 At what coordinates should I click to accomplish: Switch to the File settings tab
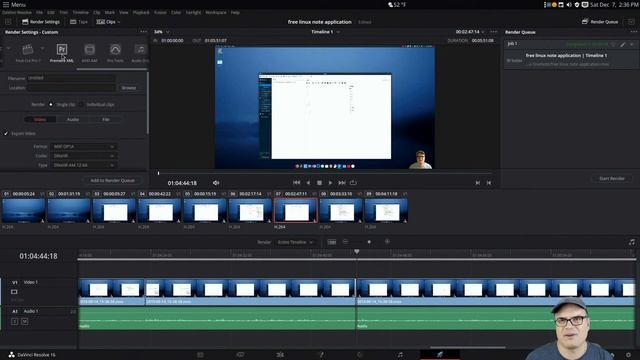pyautogui.click(x=106, y=119)
